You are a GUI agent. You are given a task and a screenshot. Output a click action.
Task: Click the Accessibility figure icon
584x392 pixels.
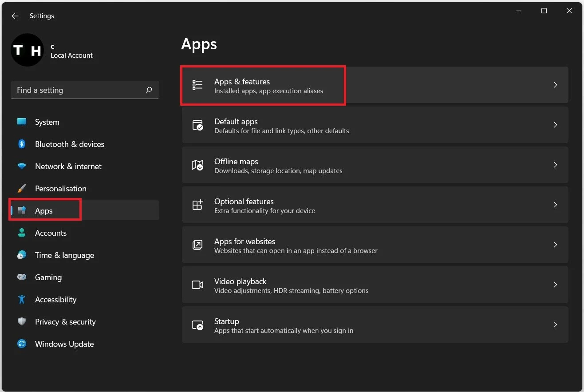click(x=22, y=299)
